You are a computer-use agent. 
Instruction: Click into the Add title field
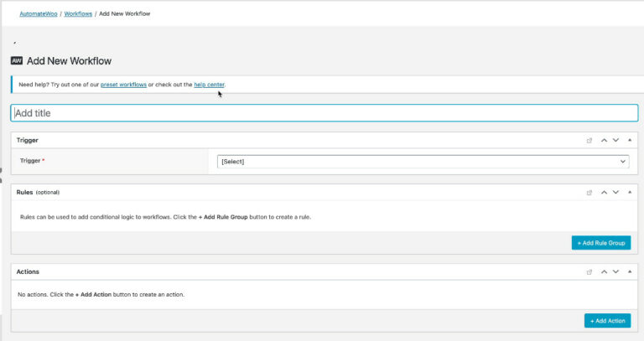(x=324, y=113)
